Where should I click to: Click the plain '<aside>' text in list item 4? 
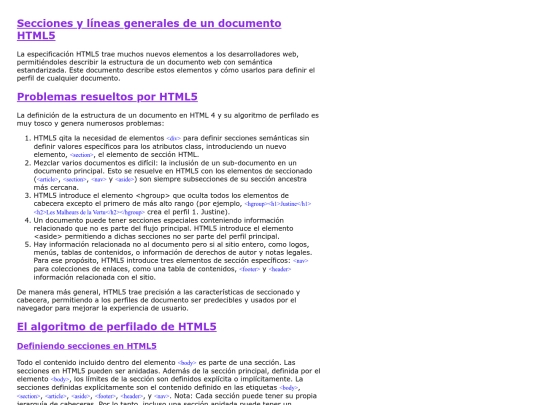[x=48, y=237]
